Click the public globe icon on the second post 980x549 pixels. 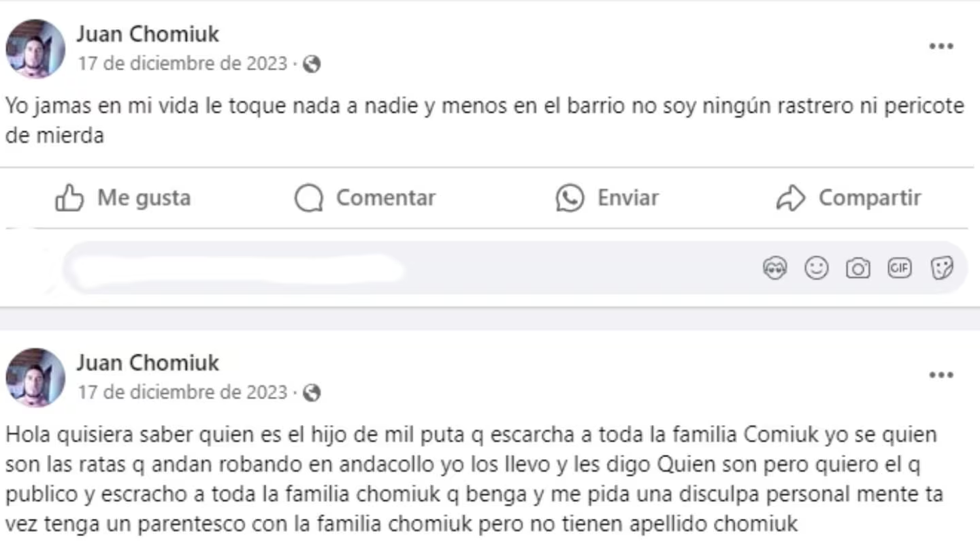pos(312,393)
